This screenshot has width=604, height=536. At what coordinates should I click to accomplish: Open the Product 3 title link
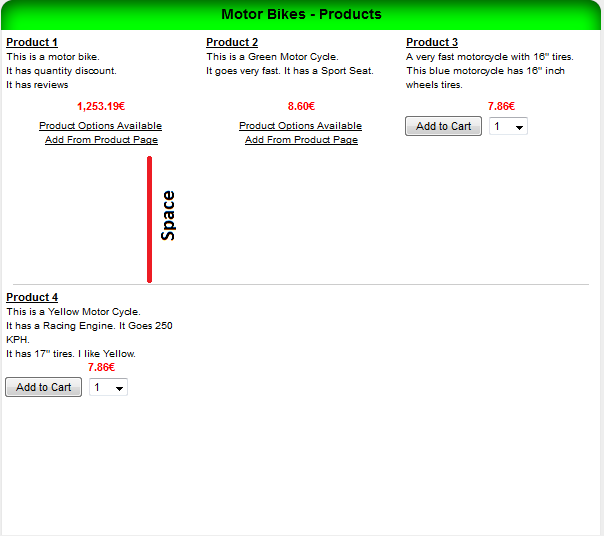click(432, 42)
